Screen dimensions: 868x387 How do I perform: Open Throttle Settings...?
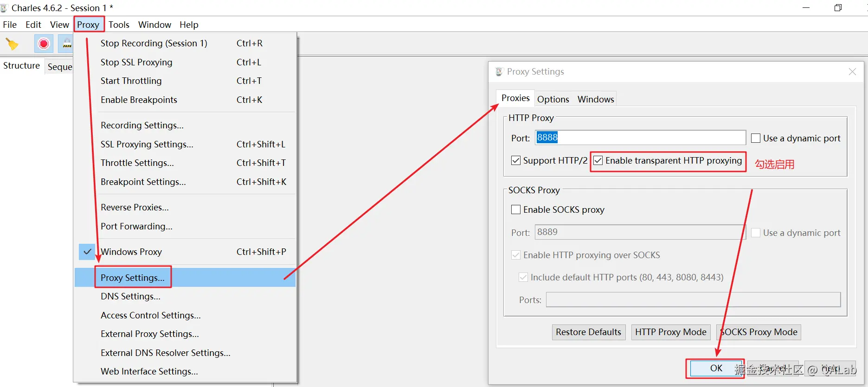coord(185,163)
